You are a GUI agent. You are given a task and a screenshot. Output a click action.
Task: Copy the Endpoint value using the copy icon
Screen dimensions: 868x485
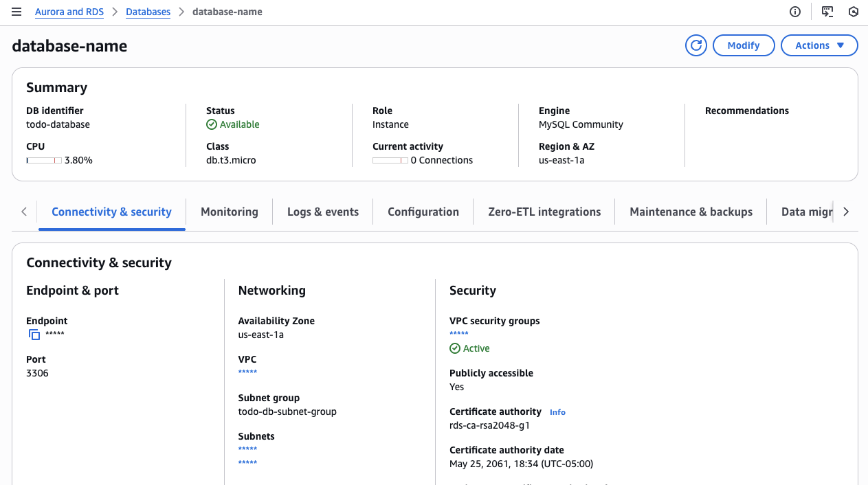coord(34,335)
